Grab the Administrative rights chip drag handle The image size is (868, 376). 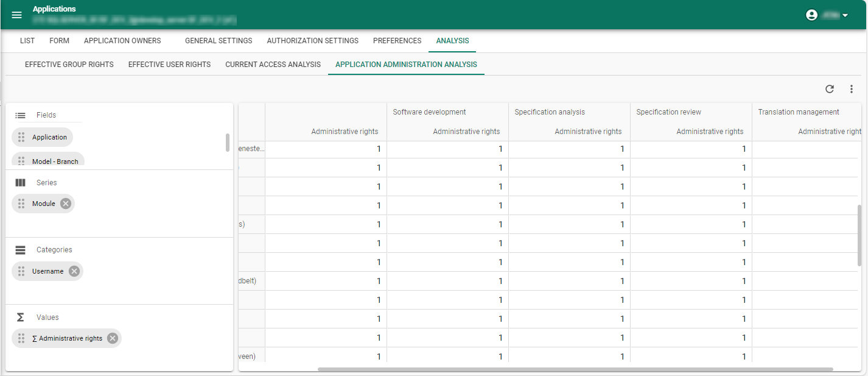click(21, 338)
